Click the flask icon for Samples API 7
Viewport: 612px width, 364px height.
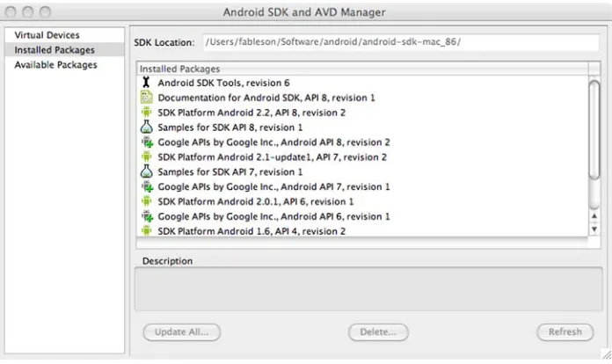click(x=146, y=171)
